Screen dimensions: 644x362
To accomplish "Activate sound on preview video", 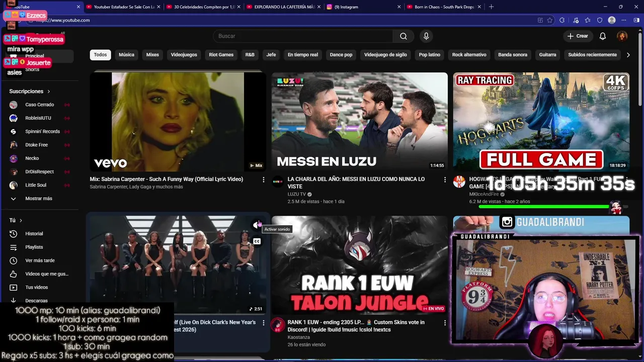I will pyautogui.click(x=257, y=225).
